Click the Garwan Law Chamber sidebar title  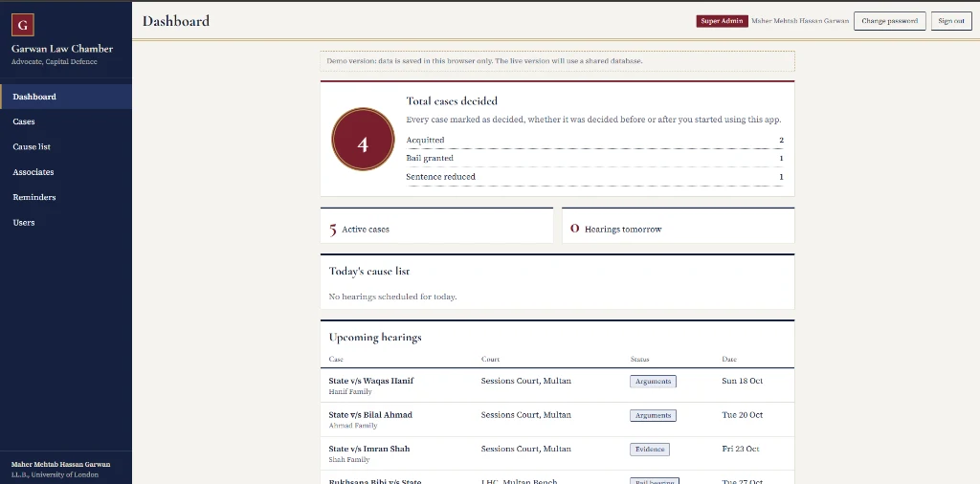(62, 49)
